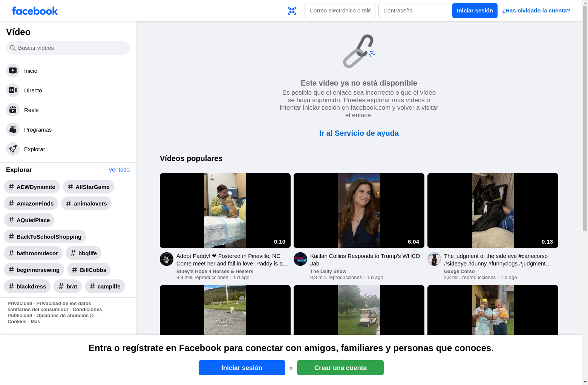Click the Más footer link
The image size is (588, 385).
pyautogui.click(x=35, y=322)
